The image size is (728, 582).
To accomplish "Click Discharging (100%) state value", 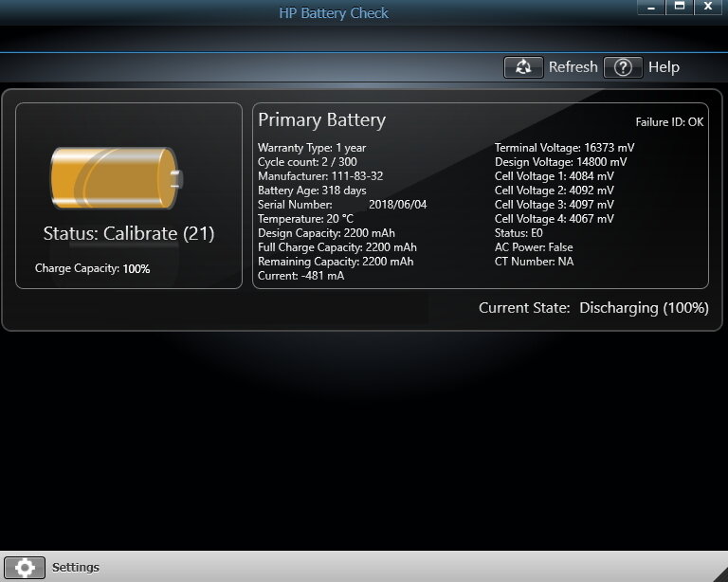I will tap(644, 308).
